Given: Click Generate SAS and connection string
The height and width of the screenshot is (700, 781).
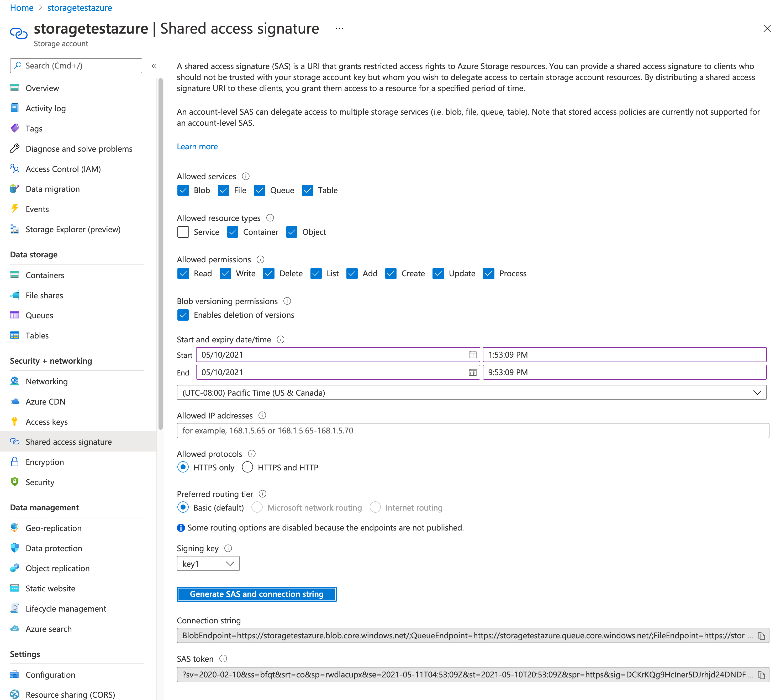Looking at the screenshot, I should tap(257, 594).
